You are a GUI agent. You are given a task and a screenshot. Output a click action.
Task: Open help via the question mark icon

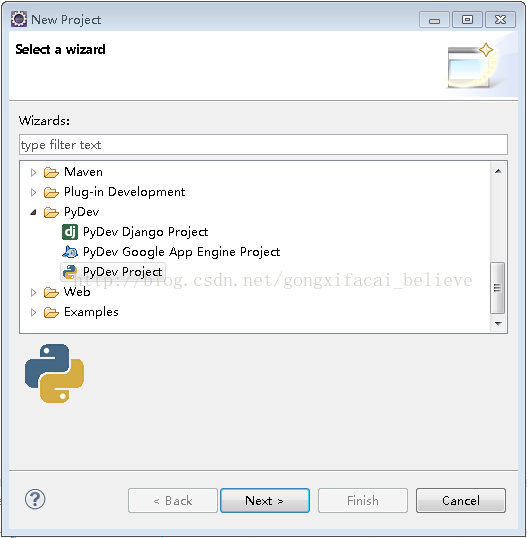(x=35, y=500)
